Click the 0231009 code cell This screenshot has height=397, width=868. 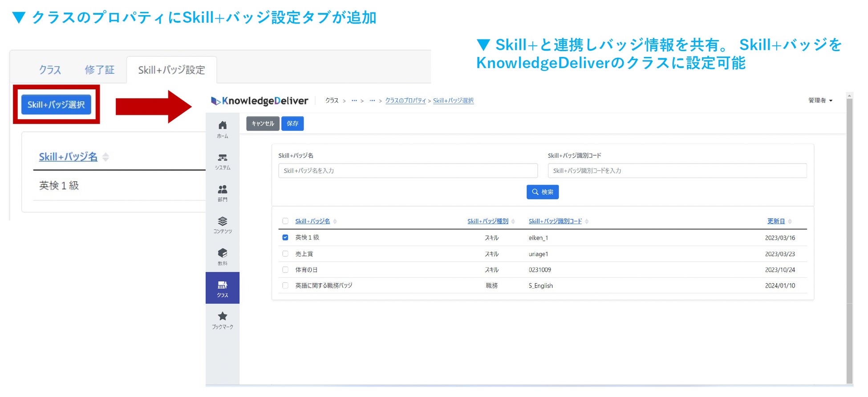pyautogui.click(x=540, y=270)
